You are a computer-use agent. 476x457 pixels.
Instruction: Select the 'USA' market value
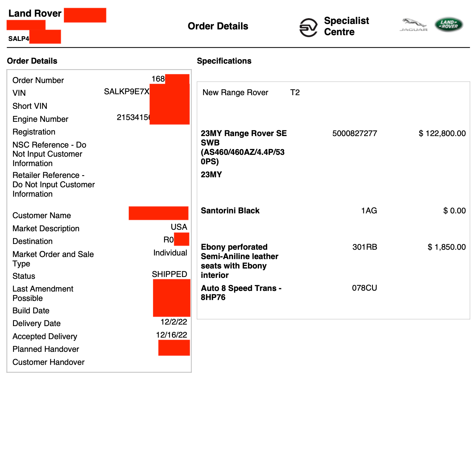(179, 227)
